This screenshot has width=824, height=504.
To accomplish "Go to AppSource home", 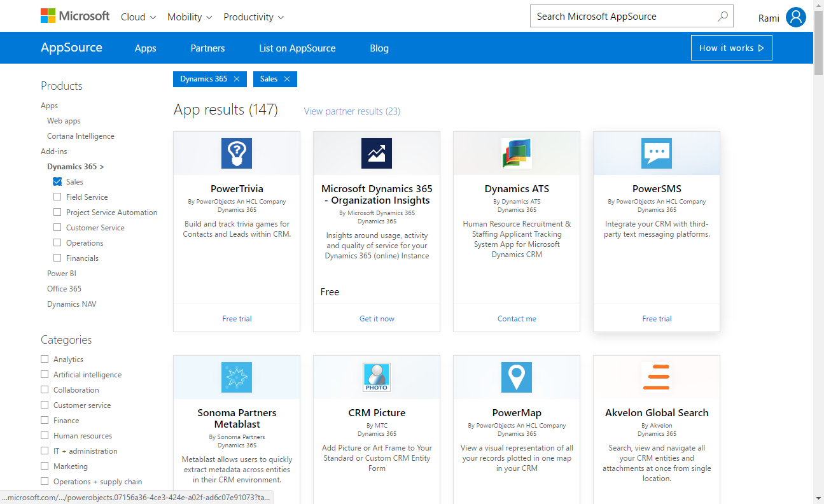I will [x=71, y=48].
